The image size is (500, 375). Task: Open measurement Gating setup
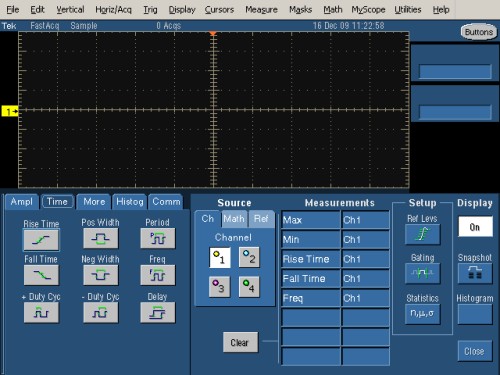tap(422, 273)
